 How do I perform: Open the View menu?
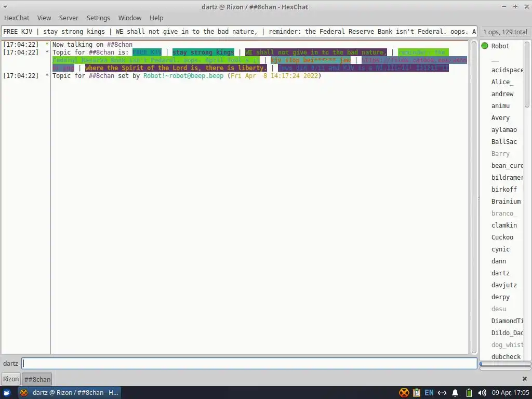pos(44,18)
